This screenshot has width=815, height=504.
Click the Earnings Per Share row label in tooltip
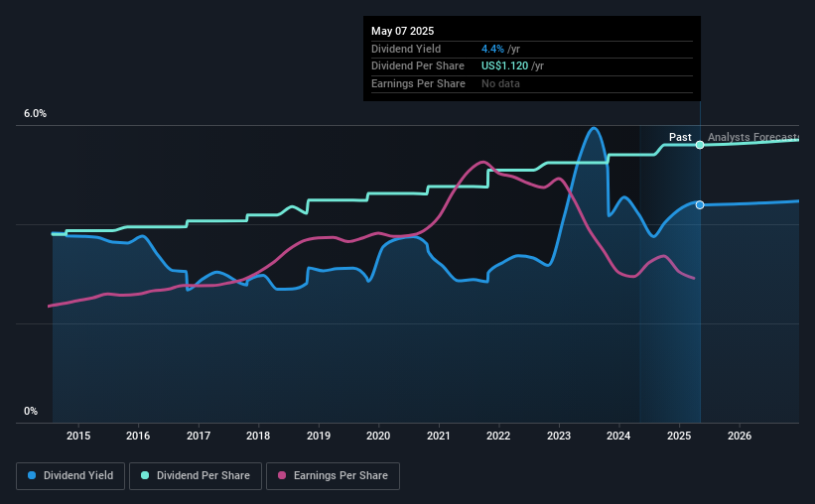click(418, 83)
